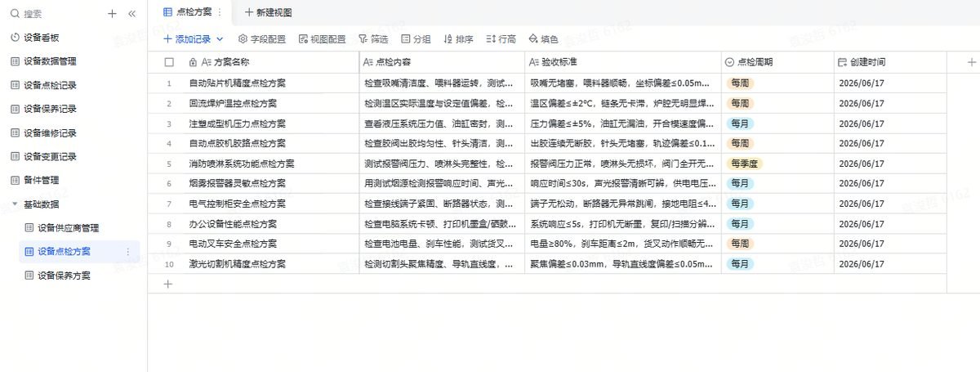Select row number 4

click(x=169, y=144)
